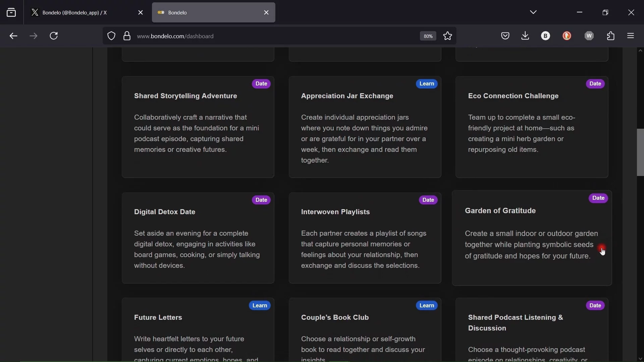The image size is (644, 362).
Task: Minimize the browser window
Action: pyautogui.click(x=580, y=12)
